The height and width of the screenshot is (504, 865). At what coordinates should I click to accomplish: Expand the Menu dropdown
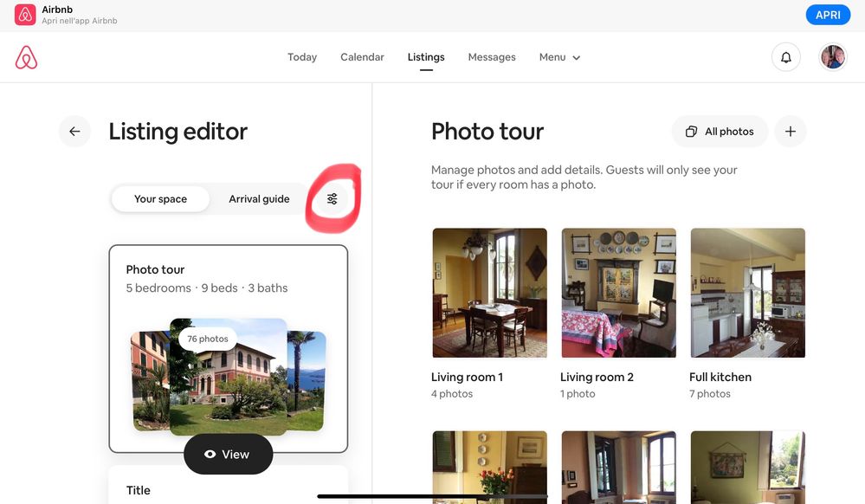tap(560, 57)
